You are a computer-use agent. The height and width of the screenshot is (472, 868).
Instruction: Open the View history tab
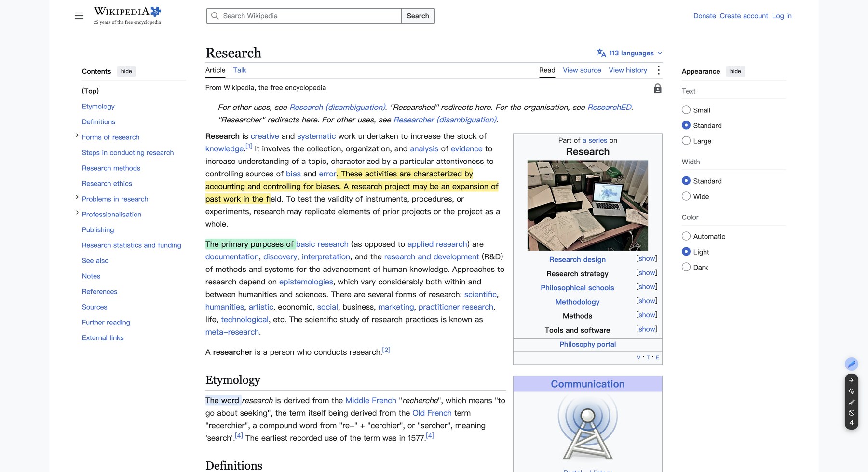coord(628,70)
